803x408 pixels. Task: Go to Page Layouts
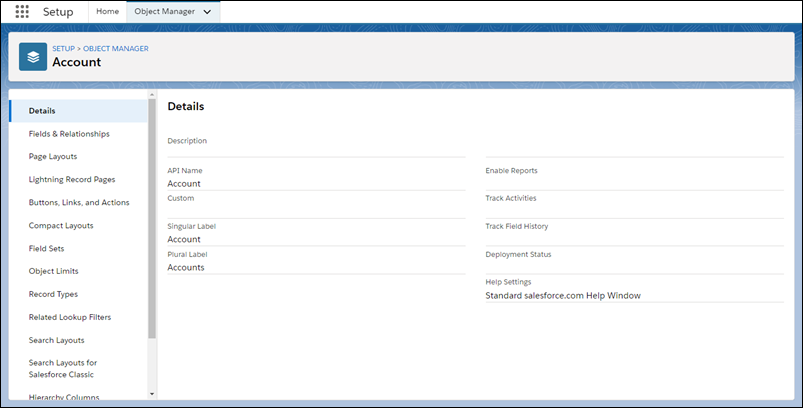[53, 157]
